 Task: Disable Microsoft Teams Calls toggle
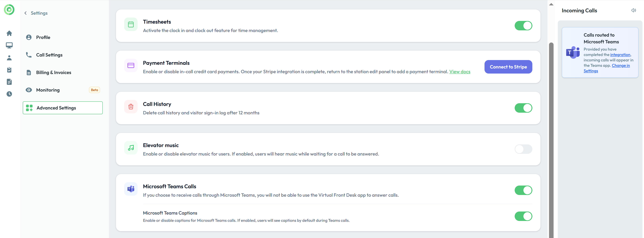(523, 190)
